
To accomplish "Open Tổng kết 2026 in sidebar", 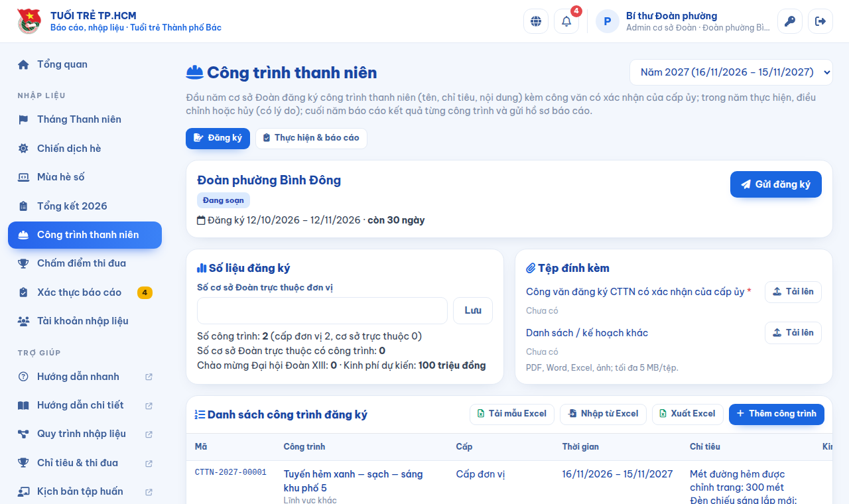I will (x=85, y=206).
